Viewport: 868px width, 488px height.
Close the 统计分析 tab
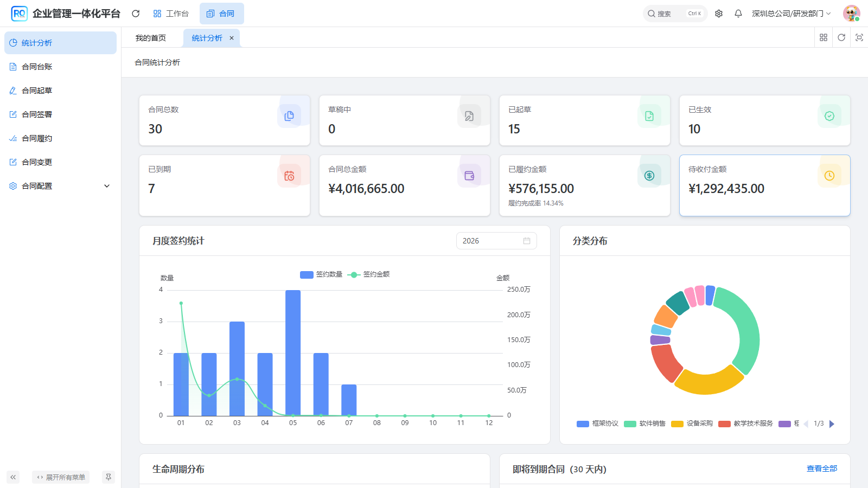[x=232, y=38]
